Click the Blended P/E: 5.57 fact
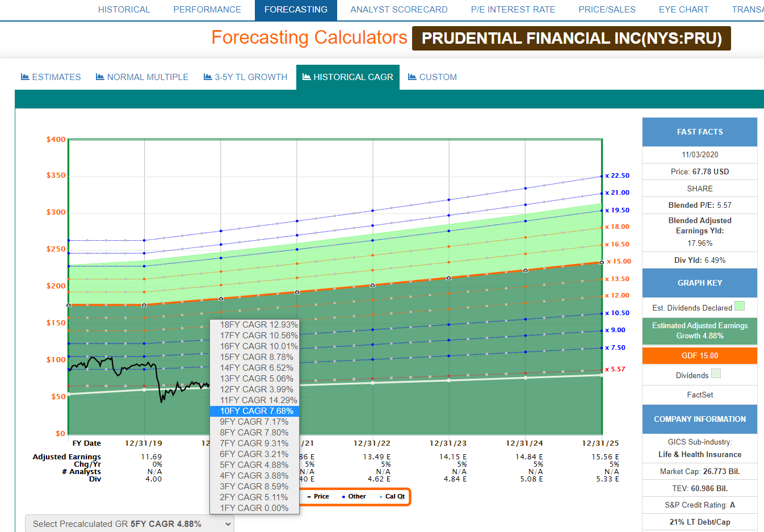This screenshot has width=764, height=532. click(700, 205)
